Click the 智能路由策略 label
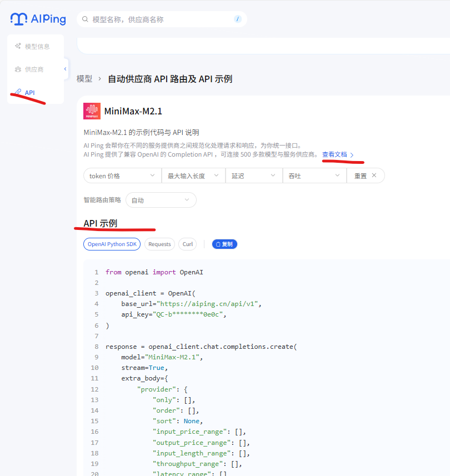This screenshot has height=476, width=450. pos(102,200)
